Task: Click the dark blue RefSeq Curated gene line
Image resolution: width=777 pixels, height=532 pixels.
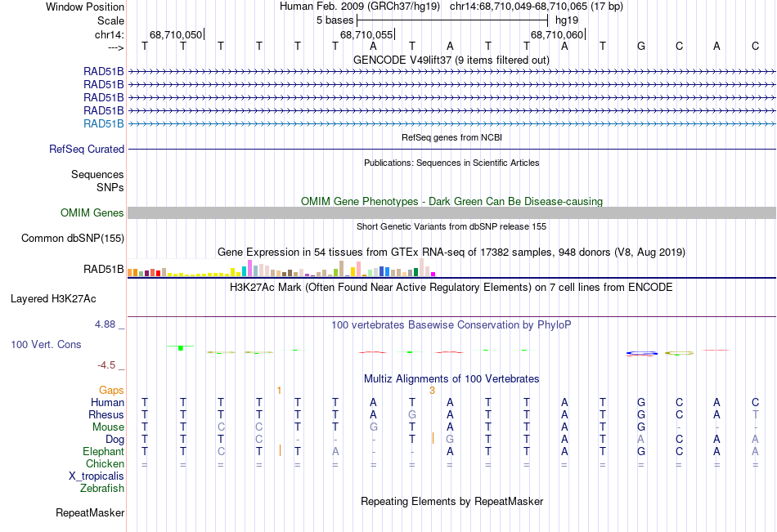Action: [x=451, y=149]
